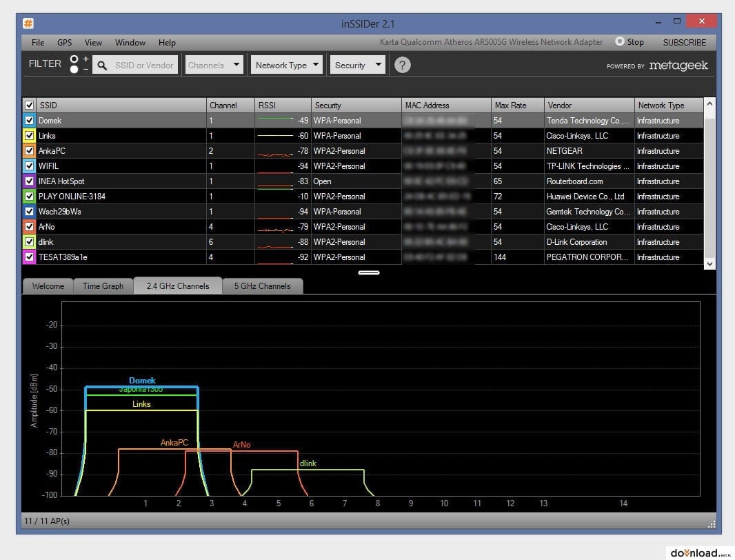Click the SUBSCRIBE button
The image size is (735, 560).
point(685,42)
